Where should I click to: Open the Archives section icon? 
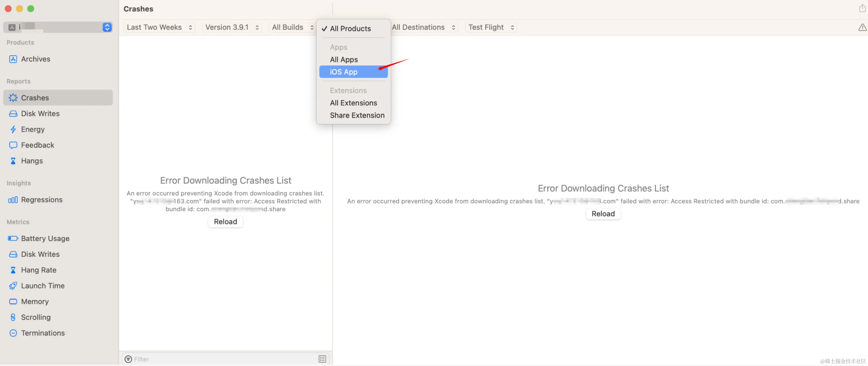click(13, 59)
